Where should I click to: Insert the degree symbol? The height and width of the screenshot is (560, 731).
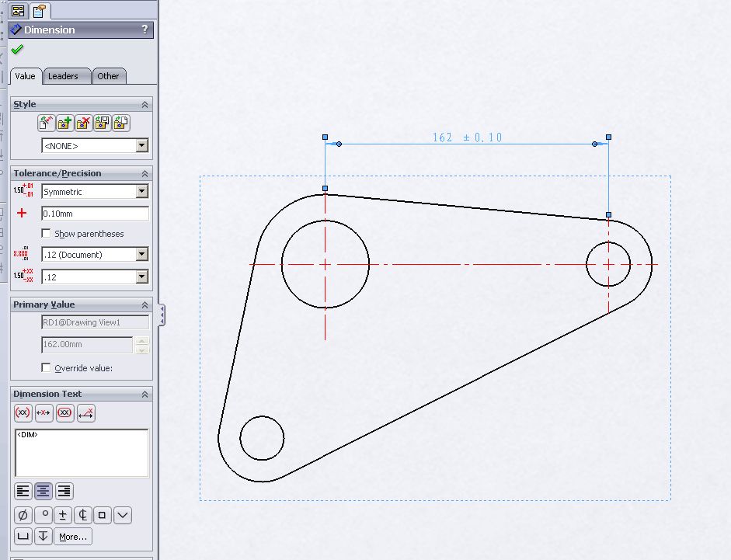(x=44, y=515)
